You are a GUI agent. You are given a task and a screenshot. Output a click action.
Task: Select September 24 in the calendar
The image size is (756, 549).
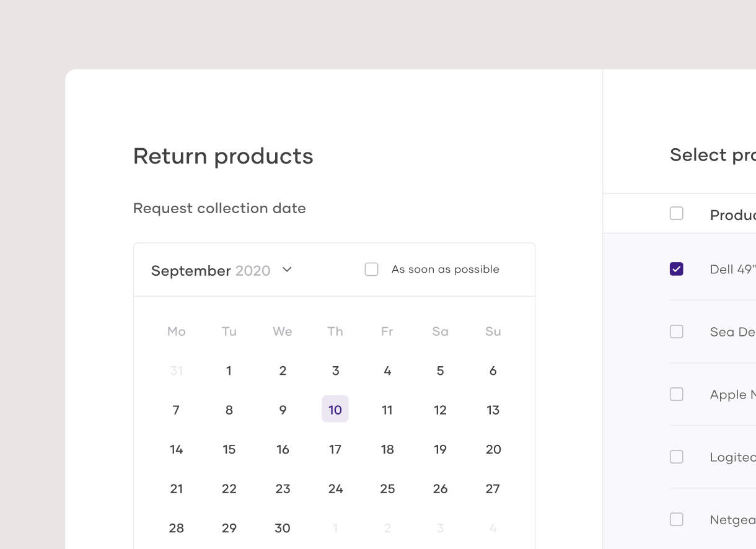[335, 489]
